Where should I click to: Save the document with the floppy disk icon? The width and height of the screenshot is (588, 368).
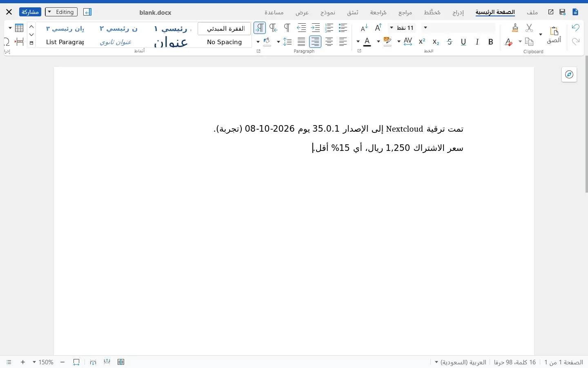tap(563, 12)
